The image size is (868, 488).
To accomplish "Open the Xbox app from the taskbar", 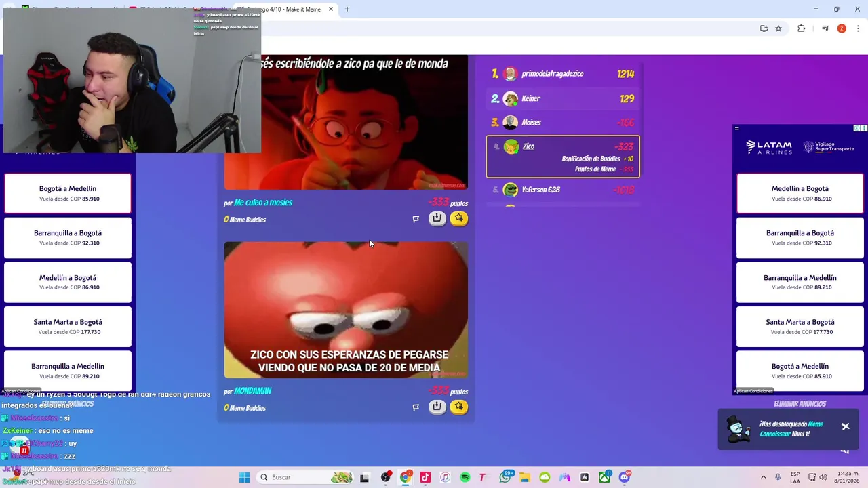I will pyautogui.click(x=604, y=477).
